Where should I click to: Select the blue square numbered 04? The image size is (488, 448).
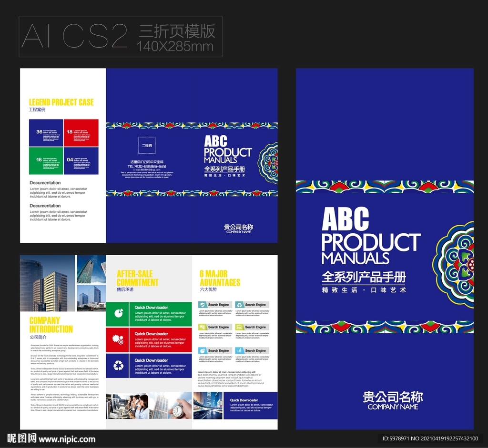pyautogui.click(x=81, y=161)
